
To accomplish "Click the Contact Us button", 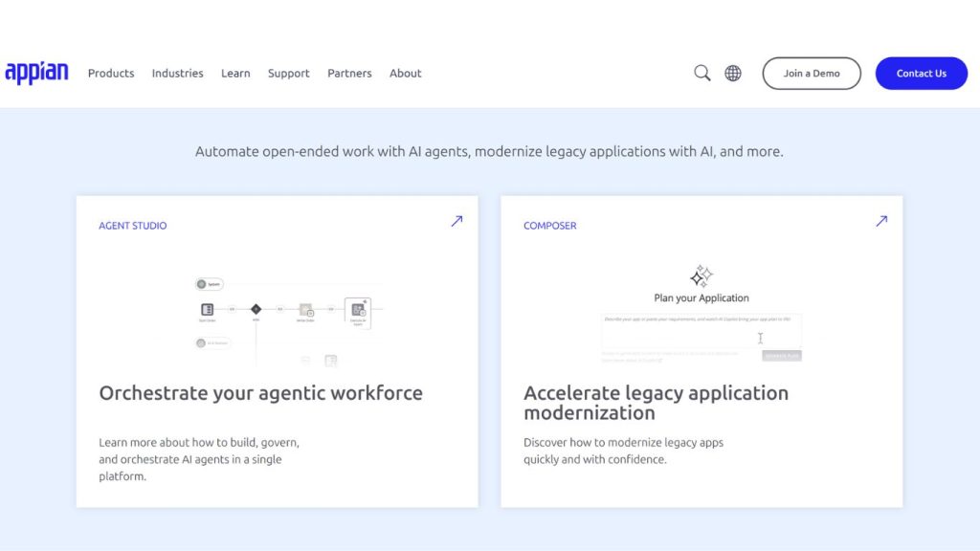I will point(921,73).
